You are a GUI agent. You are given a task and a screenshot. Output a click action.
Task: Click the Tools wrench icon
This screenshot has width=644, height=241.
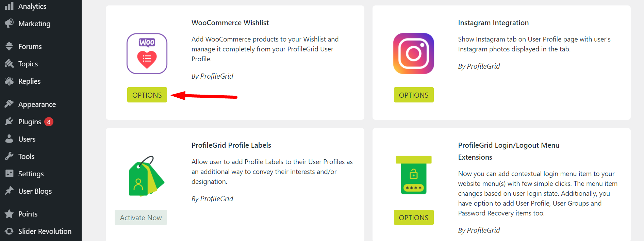(9, 156)
